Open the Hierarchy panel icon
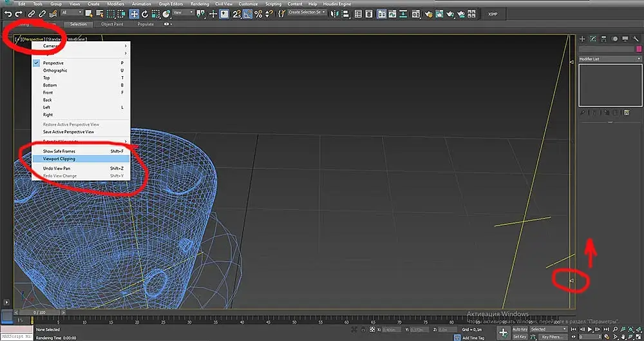The image size is (644, 341). pyautogui.click(x=604, y=39)
